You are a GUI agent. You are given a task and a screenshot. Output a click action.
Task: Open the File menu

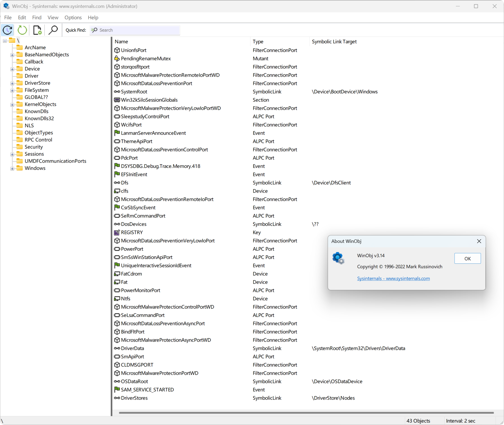8,17
